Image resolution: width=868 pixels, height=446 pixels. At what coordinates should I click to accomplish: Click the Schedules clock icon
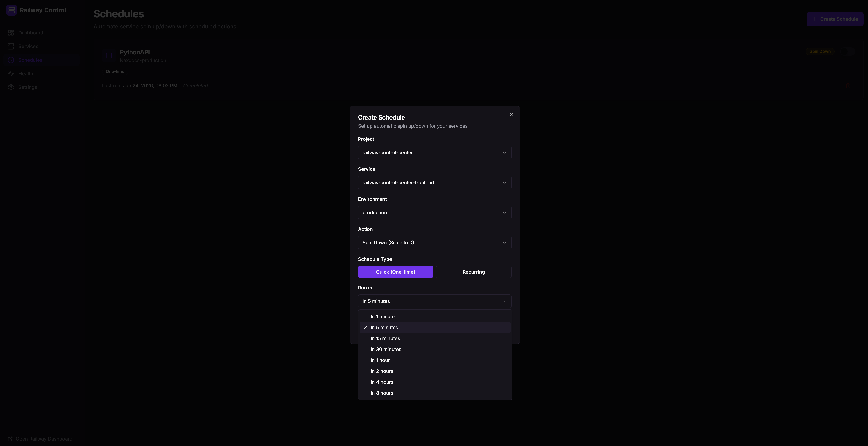pyautogui.click(x=11, y=60)
